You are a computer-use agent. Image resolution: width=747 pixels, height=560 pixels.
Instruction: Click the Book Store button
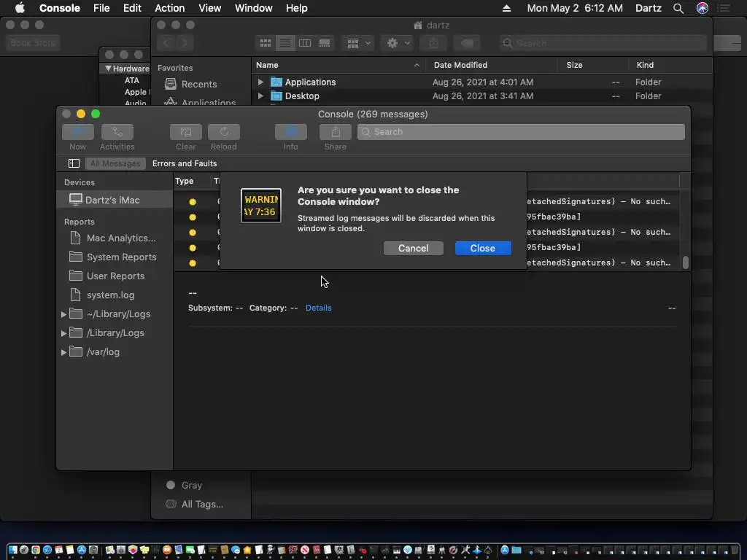click(x=33, y=43)
